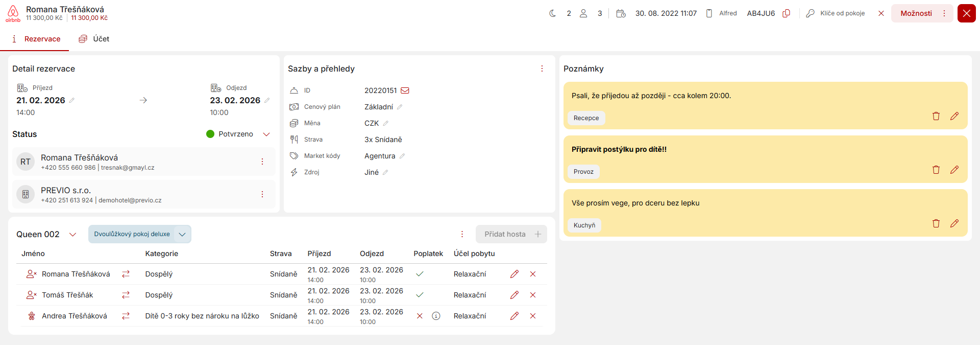Toggle fee checkmark for Tomáš Třešňák
Image resolution: width=980 pixels, height=345 pixels.
420,295
